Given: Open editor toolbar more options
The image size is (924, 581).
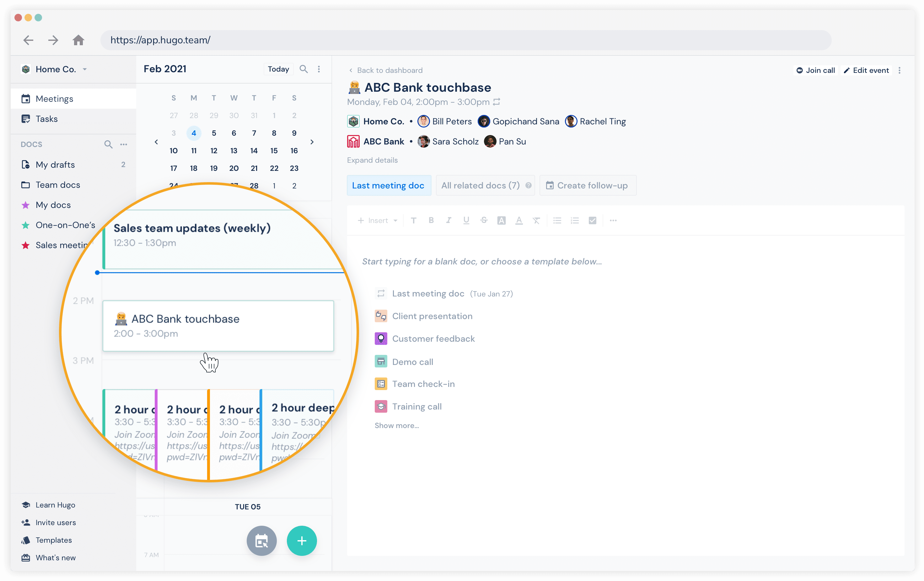Looking at the screenshot, I should coord(613,220).
